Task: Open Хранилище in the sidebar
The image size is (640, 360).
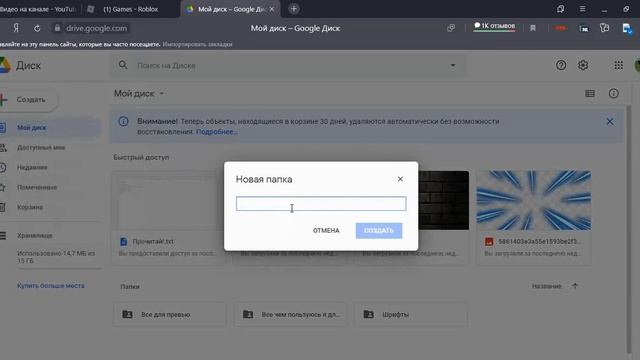Action: coord(34,236)
